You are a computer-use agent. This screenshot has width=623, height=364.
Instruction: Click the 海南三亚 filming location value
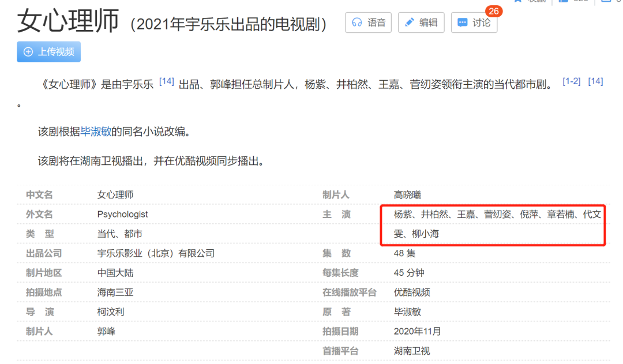115,292
